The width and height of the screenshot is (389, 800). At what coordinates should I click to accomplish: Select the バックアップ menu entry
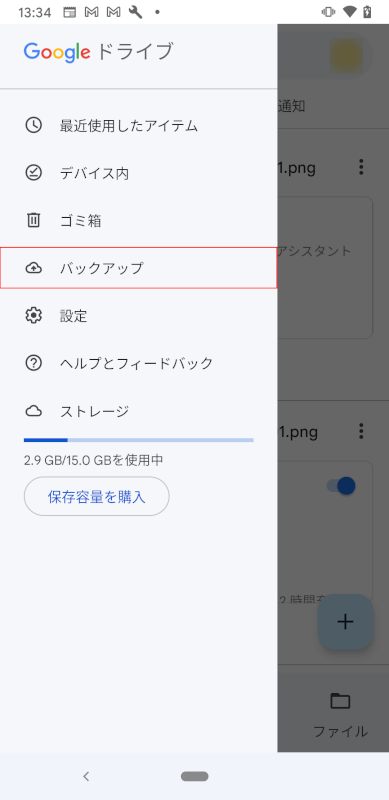coord(138,268)
